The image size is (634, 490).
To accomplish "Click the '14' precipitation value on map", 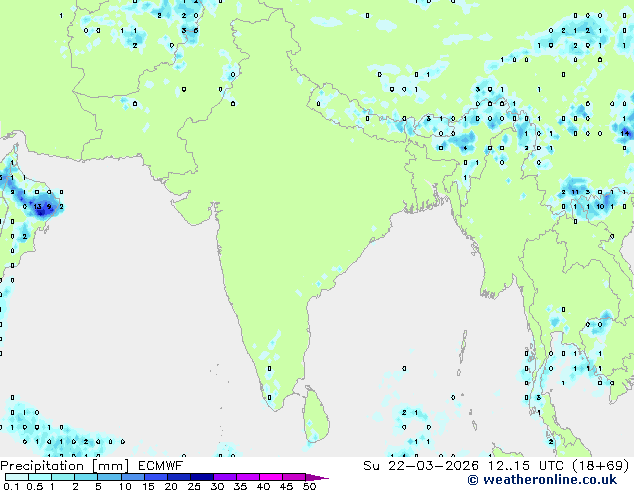I will [x=625, y=133].
